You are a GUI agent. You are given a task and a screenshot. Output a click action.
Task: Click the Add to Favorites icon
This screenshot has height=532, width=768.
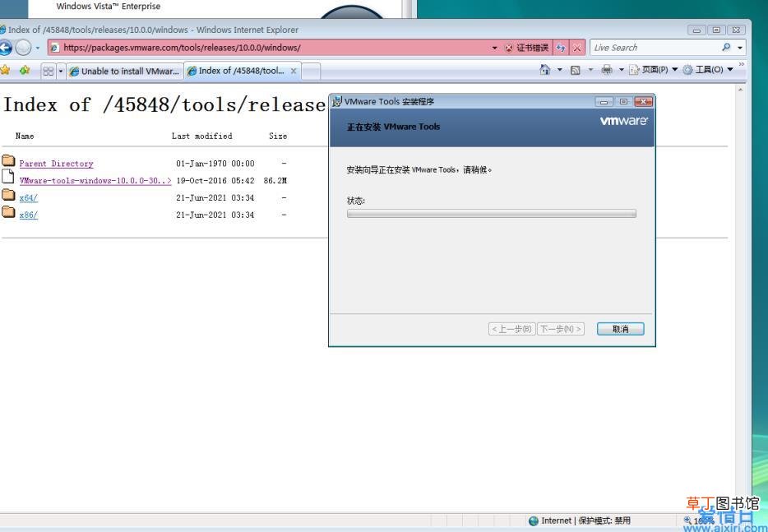pyautogui.click(x=25, y=70)
